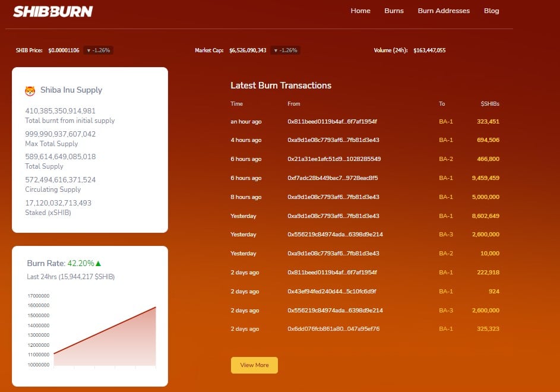560x392 pixels.
Task: Click the View More button
Action: click(254, 365)
